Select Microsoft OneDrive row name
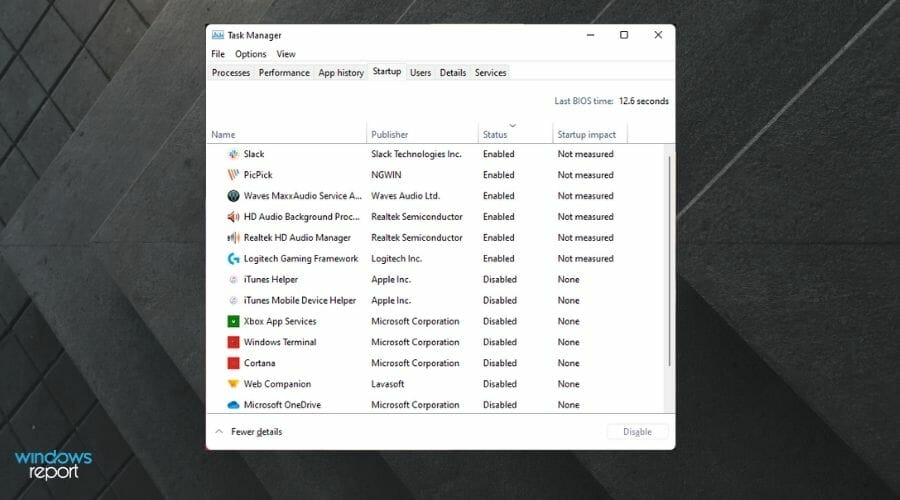Screen dimensions: 900x500 click(282, 405)
